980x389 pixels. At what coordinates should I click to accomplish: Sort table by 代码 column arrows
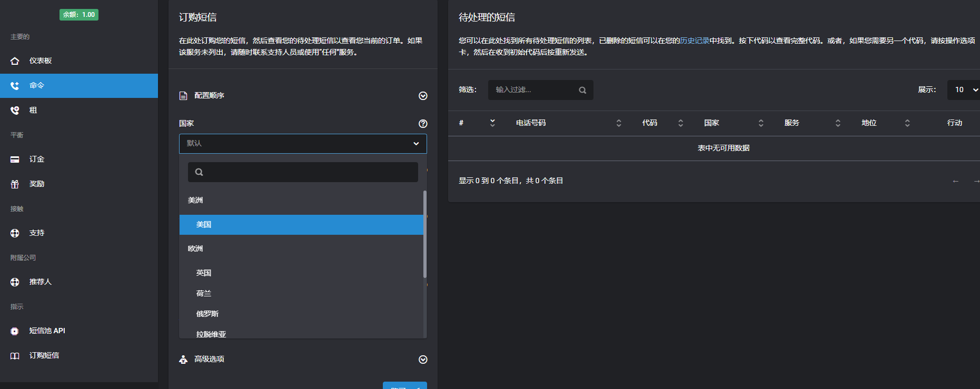pyautogui.click(x=680, y=123)
